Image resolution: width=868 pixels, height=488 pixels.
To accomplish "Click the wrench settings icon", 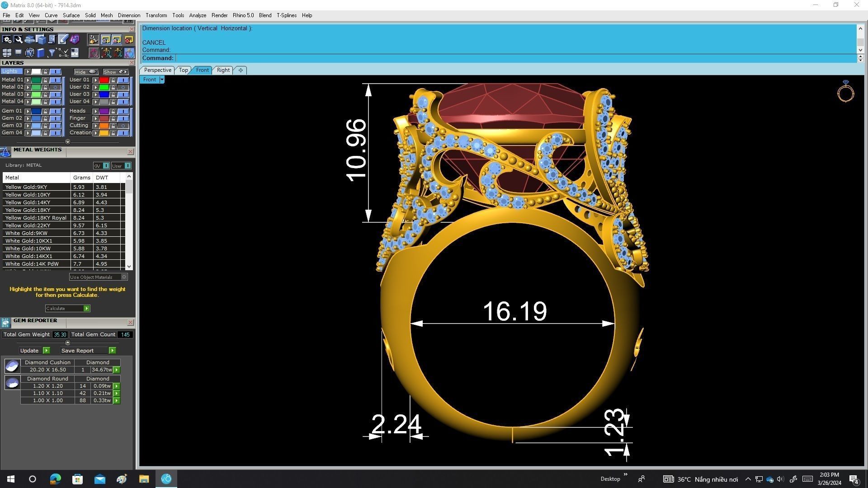I will [18, 39].
